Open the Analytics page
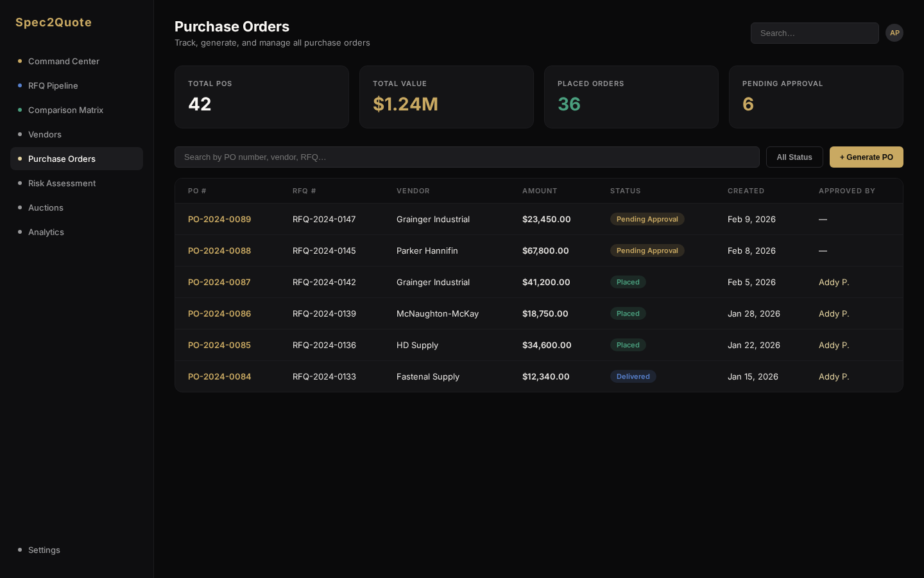The height and width of the screenshot is (578, 924). [46, 232]
